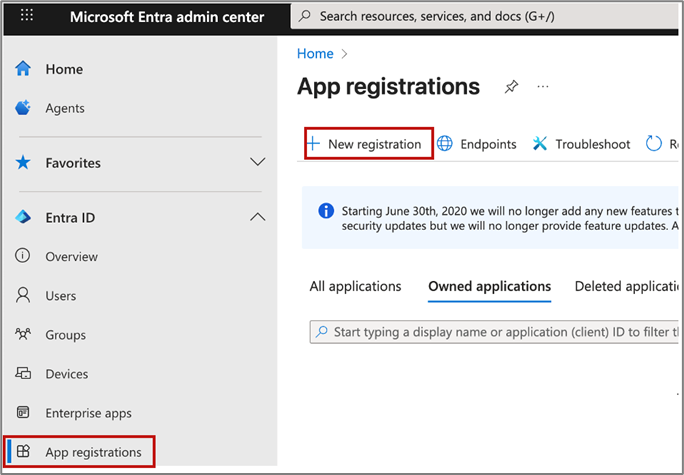Click the application filter input field
684x475 pixels.
point(500,331)
